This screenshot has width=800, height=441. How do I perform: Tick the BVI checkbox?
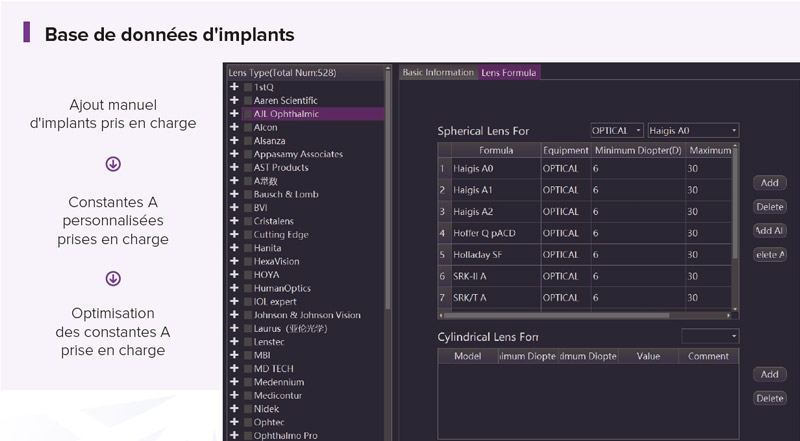point(248,208)
